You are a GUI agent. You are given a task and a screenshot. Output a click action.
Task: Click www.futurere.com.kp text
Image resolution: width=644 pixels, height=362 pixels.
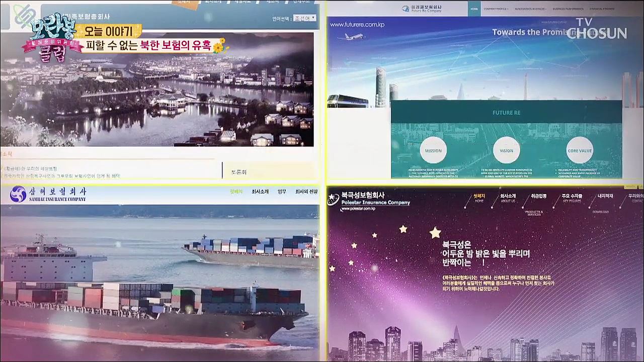(x=358, y=25)
